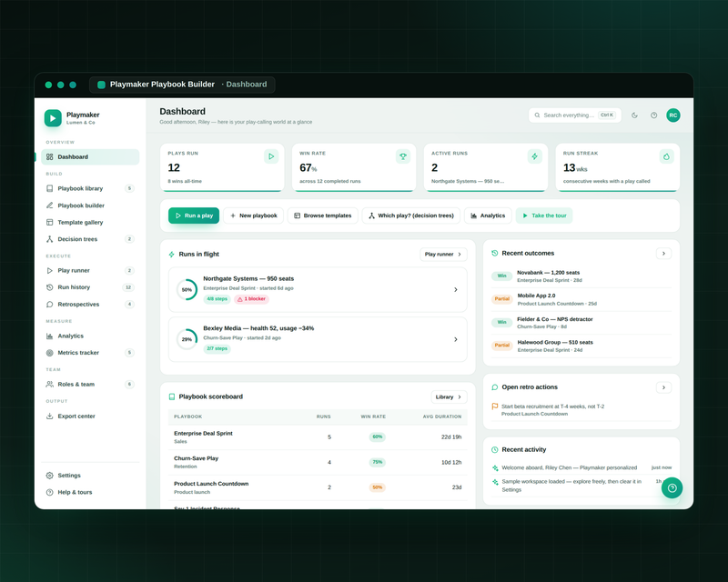Click the Open retro actions chat icon
The height and width of the screenshot is (582, 728).
(x=495, y=387)
